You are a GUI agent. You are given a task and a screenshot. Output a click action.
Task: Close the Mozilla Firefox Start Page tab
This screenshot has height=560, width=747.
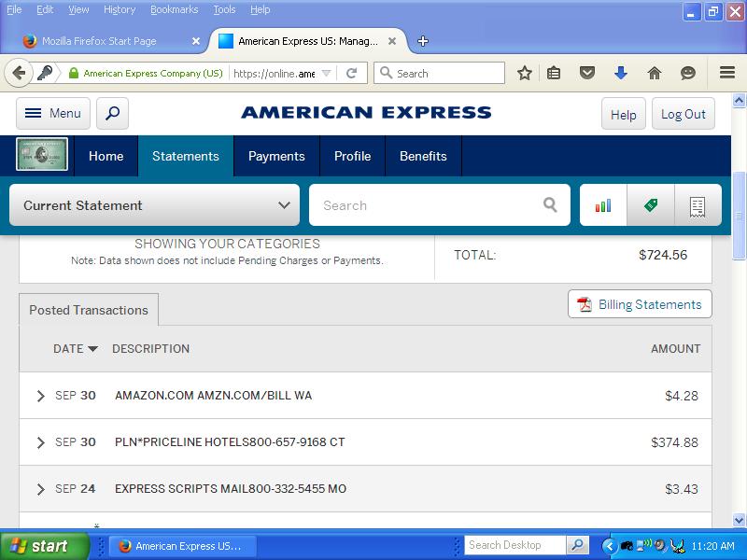click(196, 41)
